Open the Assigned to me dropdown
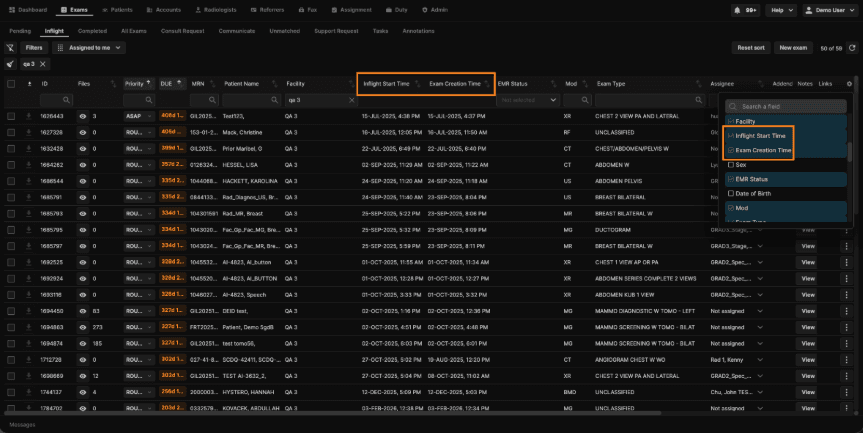The width and height of the screenshot is (864, 433). [89, 48]
